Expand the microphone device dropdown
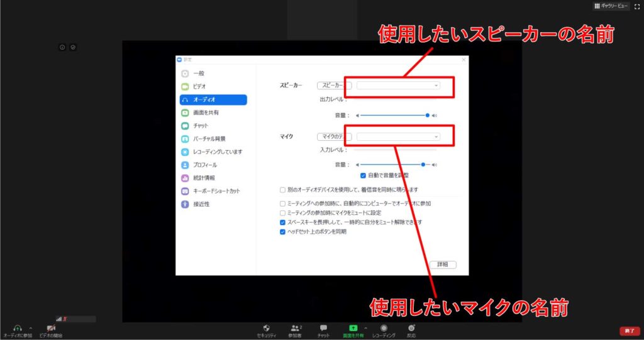 (398, 136)
